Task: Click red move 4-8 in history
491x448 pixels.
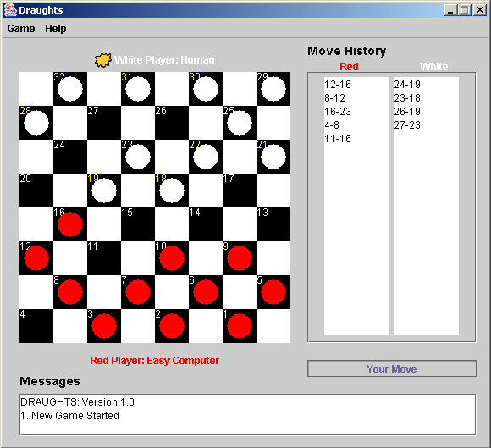Action: point(332,125)
